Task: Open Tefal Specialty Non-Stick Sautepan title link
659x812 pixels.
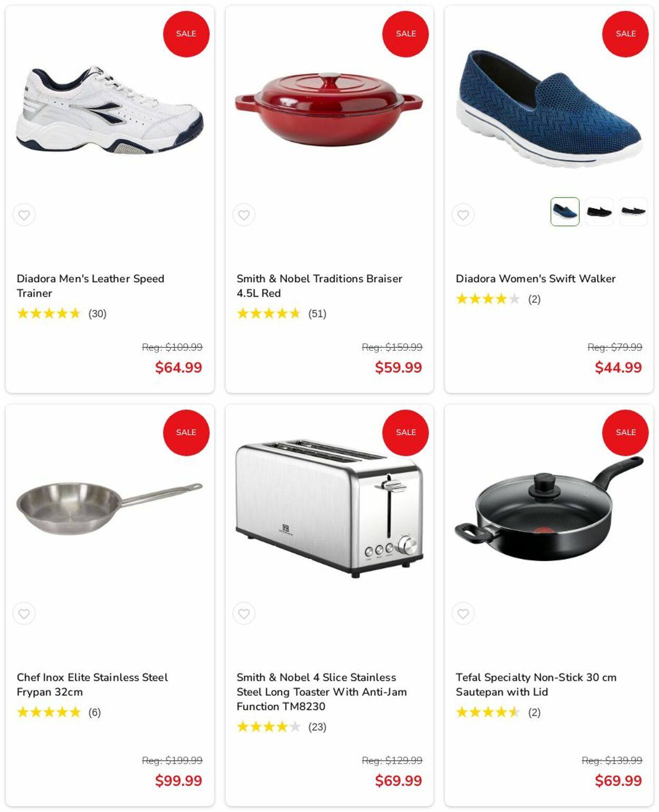Action: (536, 684)
